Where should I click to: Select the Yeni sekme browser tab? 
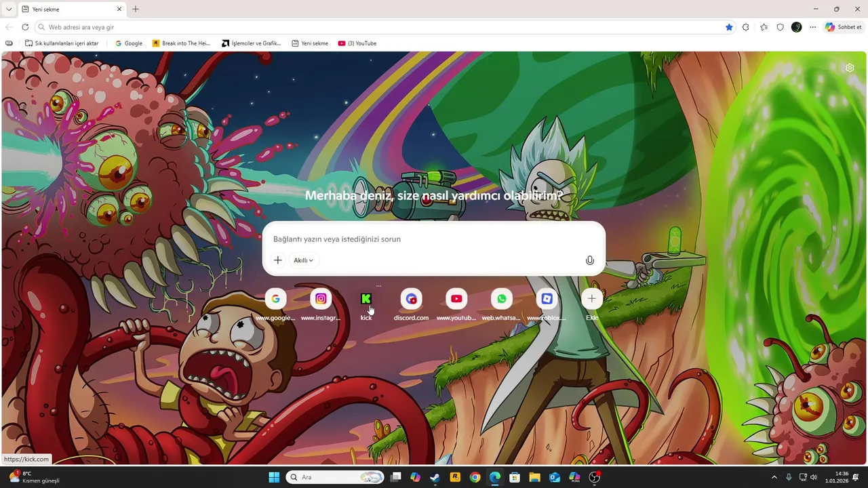click(71, 9)
